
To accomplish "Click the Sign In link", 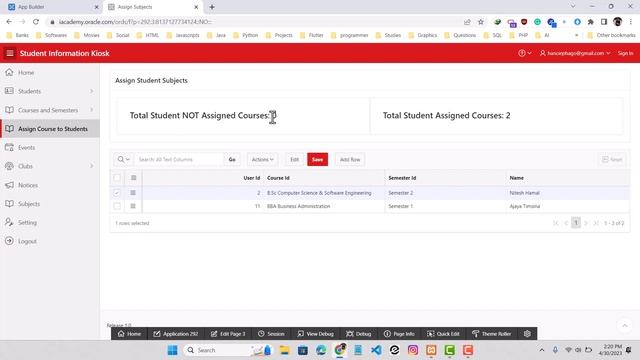I will (x=625, y=53).
